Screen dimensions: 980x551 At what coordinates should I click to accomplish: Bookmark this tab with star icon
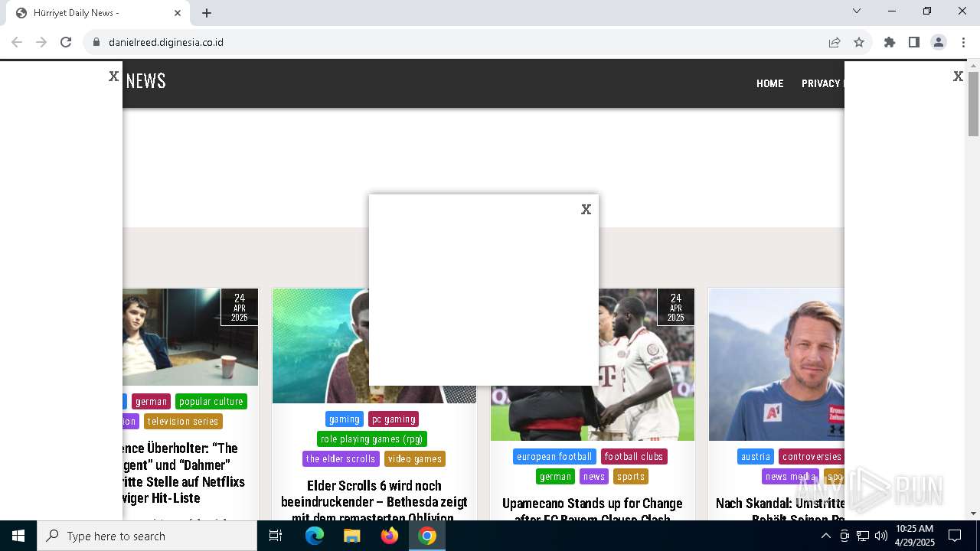tap(859, 42)
